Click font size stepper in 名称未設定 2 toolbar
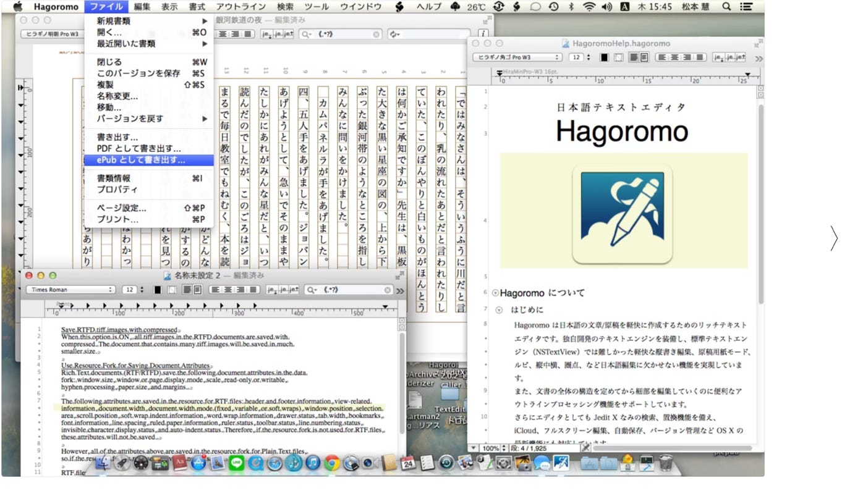 pyautogui.click(x=142, y=290)
